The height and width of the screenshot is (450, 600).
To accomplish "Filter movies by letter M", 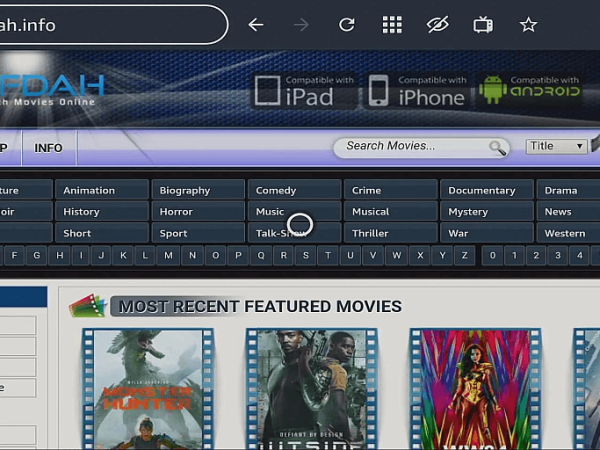I will point(168,255).
